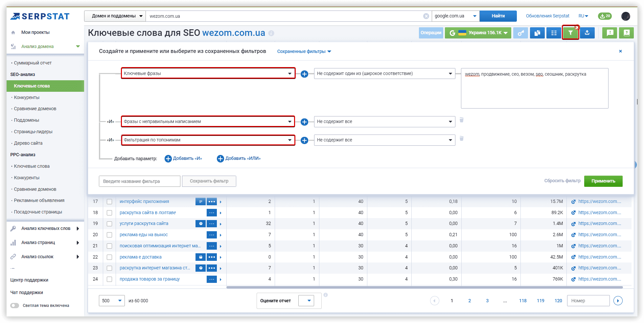Image resolution: width=644 pixels, height=323 pixels.
Task: Open the rows per page 500 dropdown
Action: point(112,301)
